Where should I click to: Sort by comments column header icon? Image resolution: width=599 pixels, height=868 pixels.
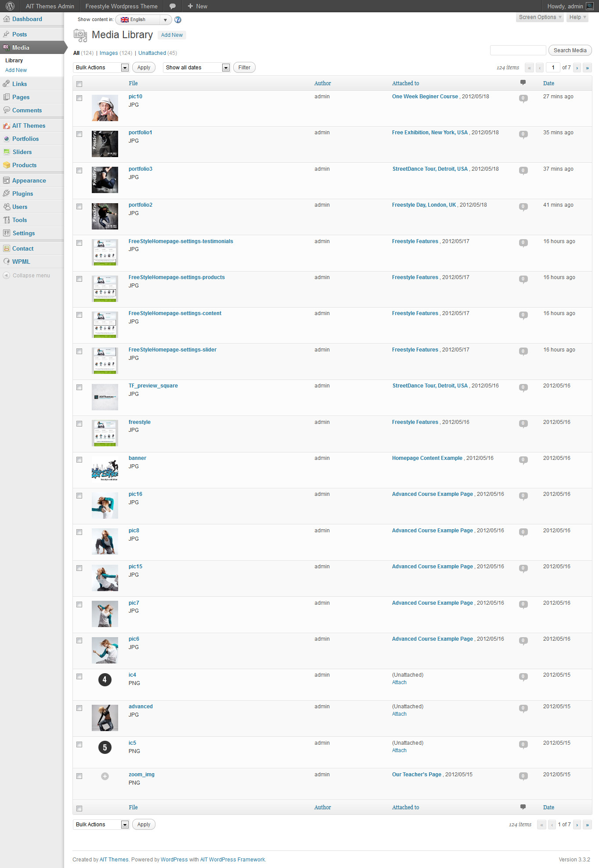click(523, 82)
